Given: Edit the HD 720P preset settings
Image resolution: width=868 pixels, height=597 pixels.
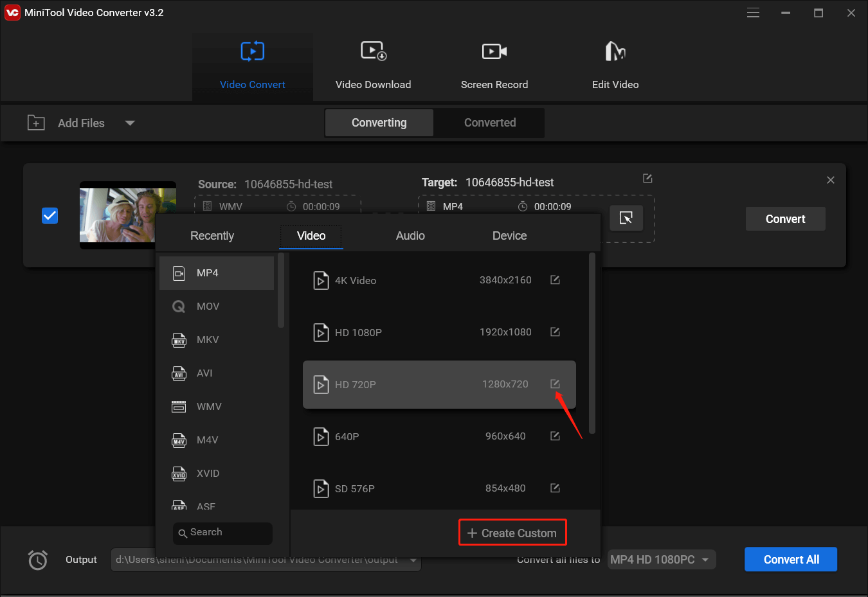Looking at the screenshot, I should pos(555,384).
